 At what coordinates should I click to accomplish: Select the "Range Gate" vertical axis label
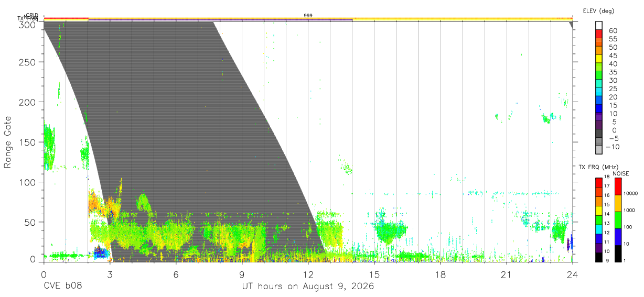pos(8,142)
